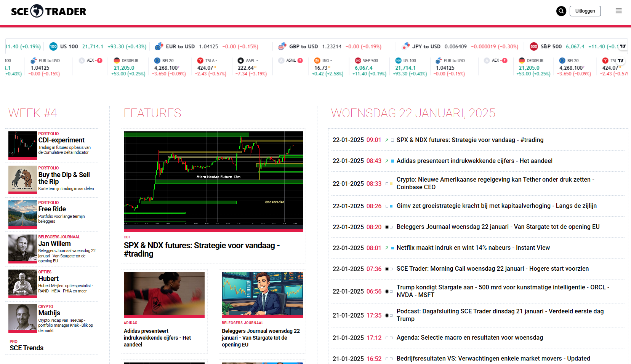Open SCE Trader Morning Call headline

(493, 269)
